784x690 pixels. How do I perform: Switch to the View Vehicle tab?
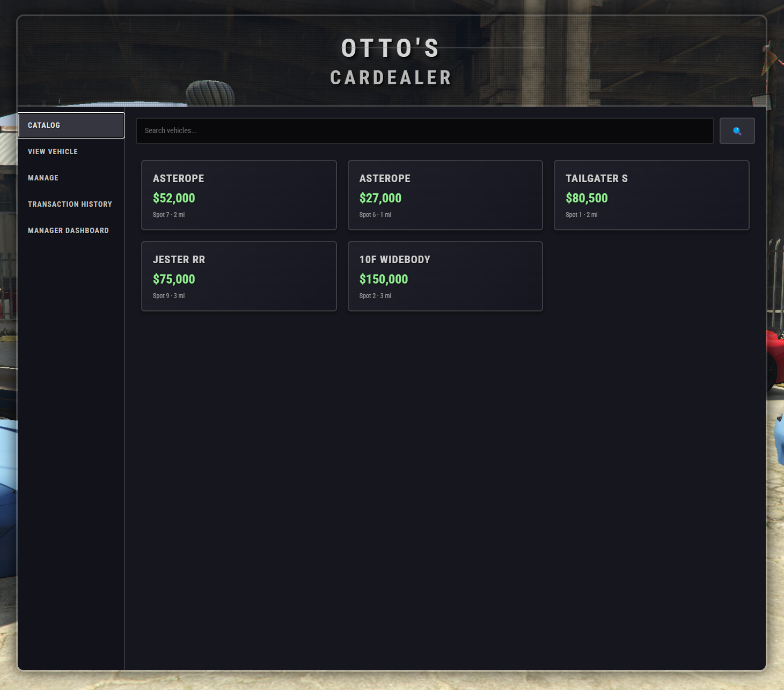point(71,151)
